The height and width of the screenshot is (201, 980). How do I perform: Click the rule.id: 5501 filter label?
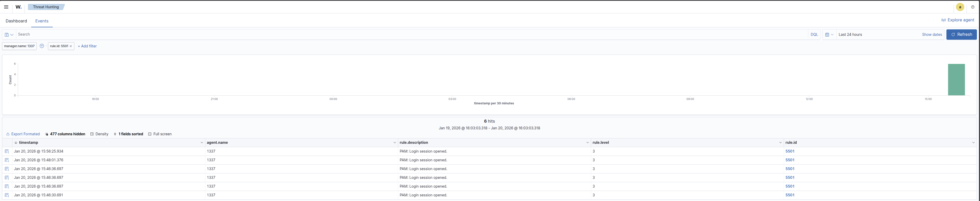[x=59, y=46]
